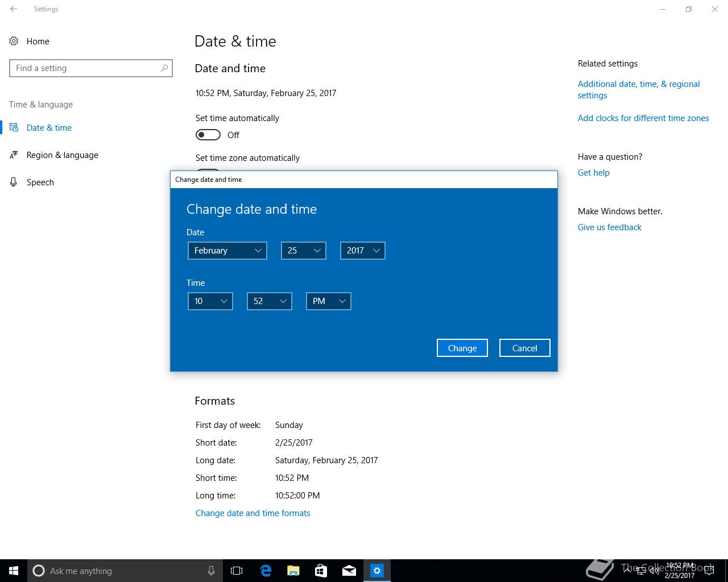Click the Get help link
Viewport: 728px width, 582px height.
click(x=594, y=173)
